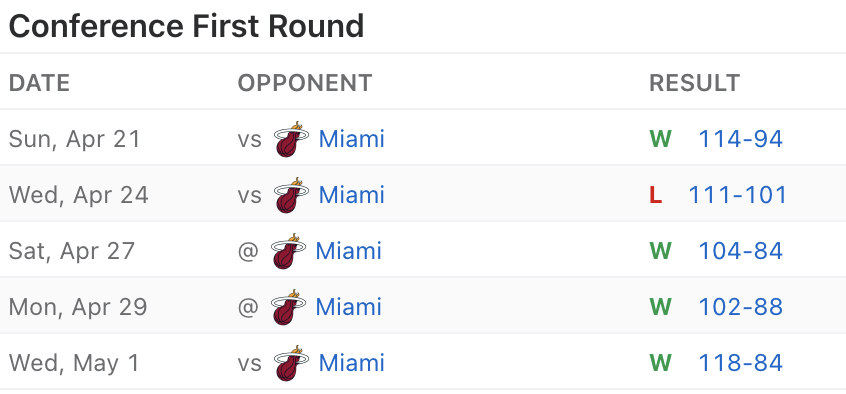Open Miami team link on Mon, Apr 29 row
The width and height of the screenshot is (846, 394).
(349, 307)
